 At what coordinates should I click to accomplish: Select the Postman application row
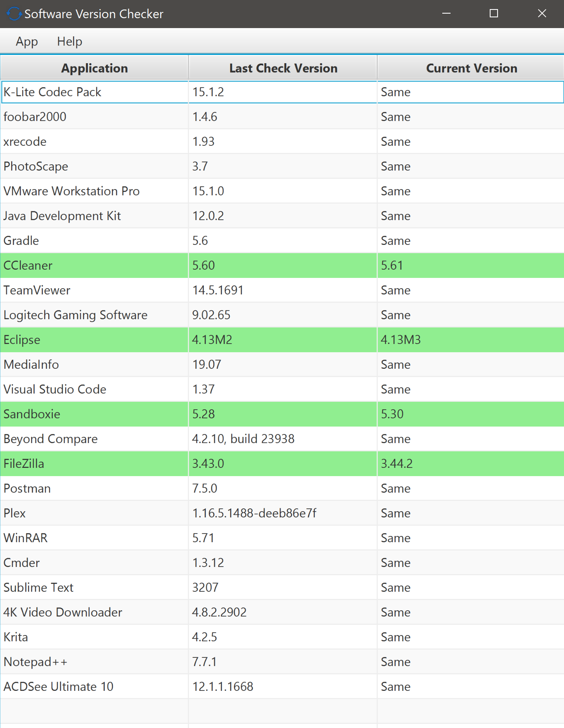tap(282, 488)
